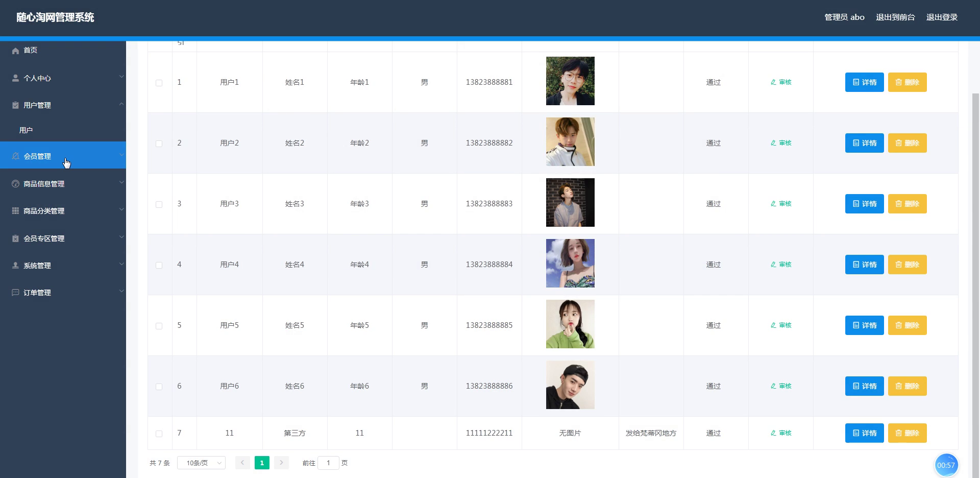Select the checkbox for row 用户1
The height and width of the screenshot is (478, 980).
[x=159, y=83]
